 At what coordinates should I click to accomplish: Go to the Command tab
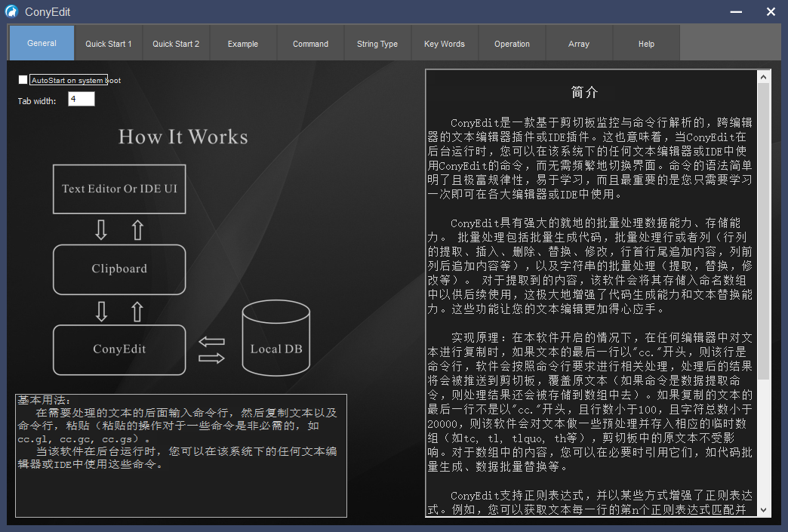310,44
